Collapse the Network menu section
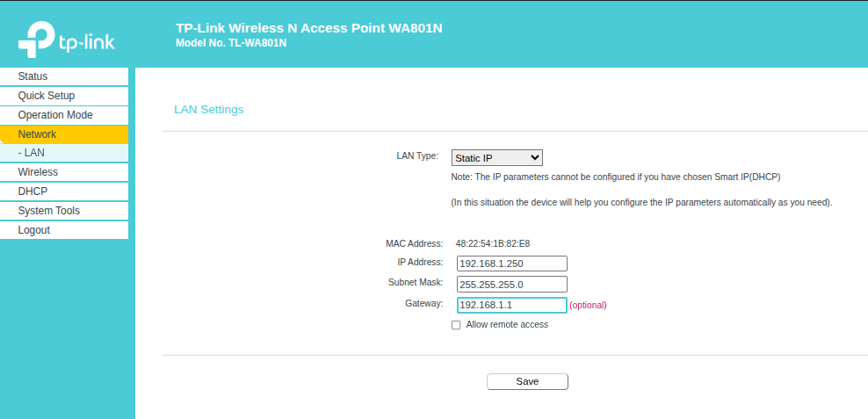868x419 pixels. coord(64,134)
